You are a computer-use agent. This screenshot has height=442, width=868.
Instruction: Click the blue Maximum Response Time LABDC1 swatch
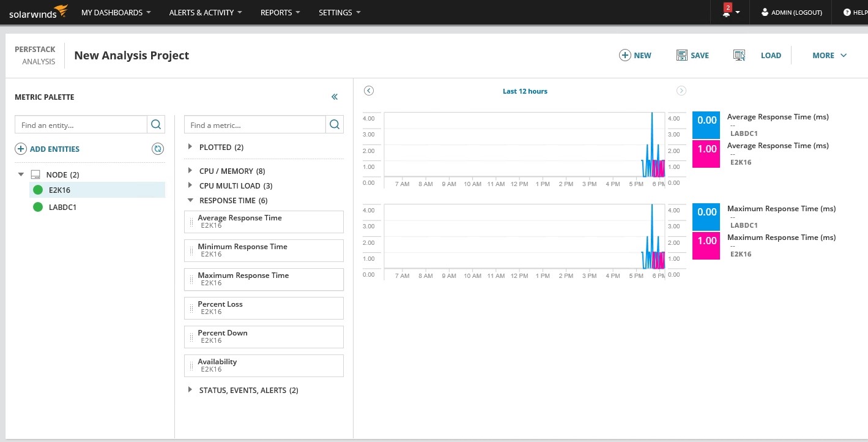707,217
